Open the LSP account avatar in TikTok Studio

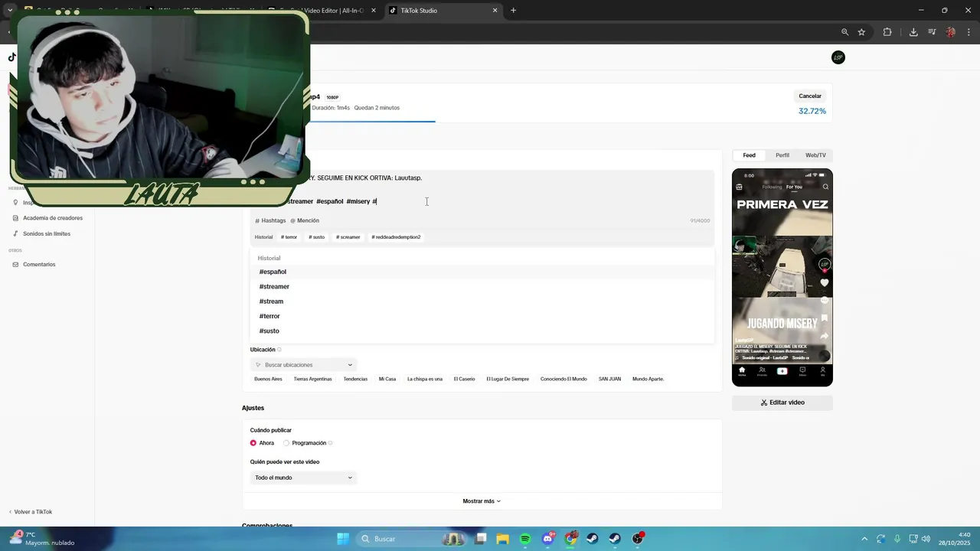(838, 57)
